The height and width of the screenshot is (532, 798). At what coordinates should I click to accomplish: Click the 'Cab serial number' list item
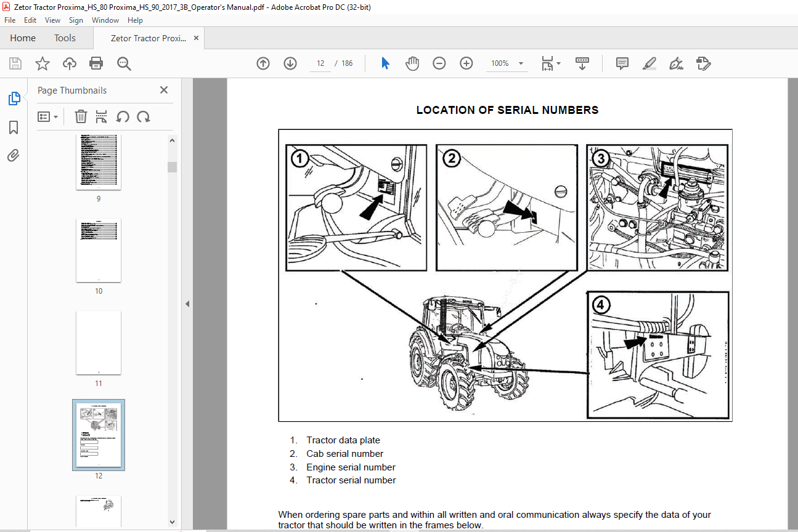(345, 454)
